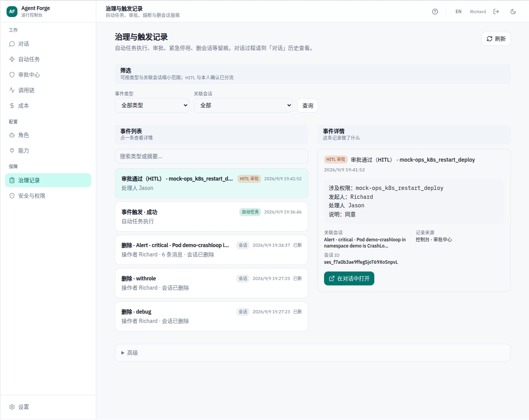Focus the 搜索类型或摘要 search field
Image resolution: width=529 pixels, height=420 pixels.
(x=212, y=156)
